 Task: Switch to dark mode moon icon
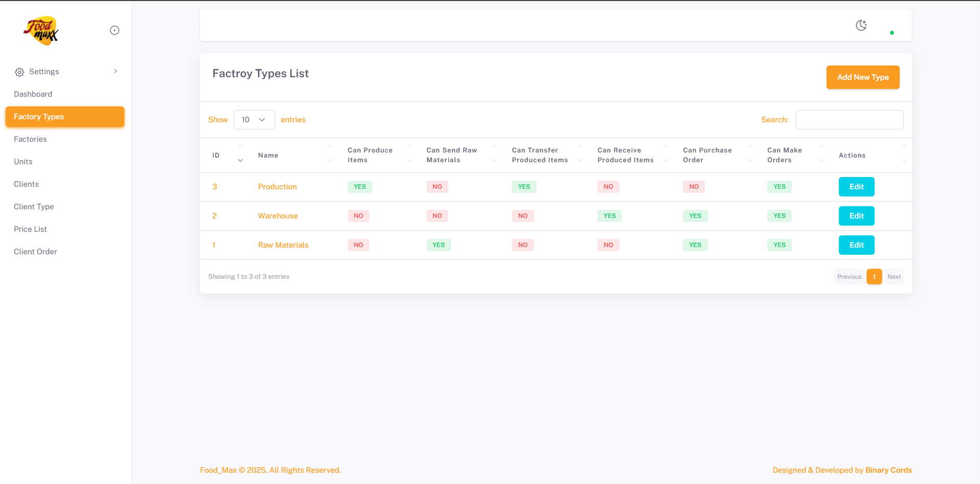861,25
